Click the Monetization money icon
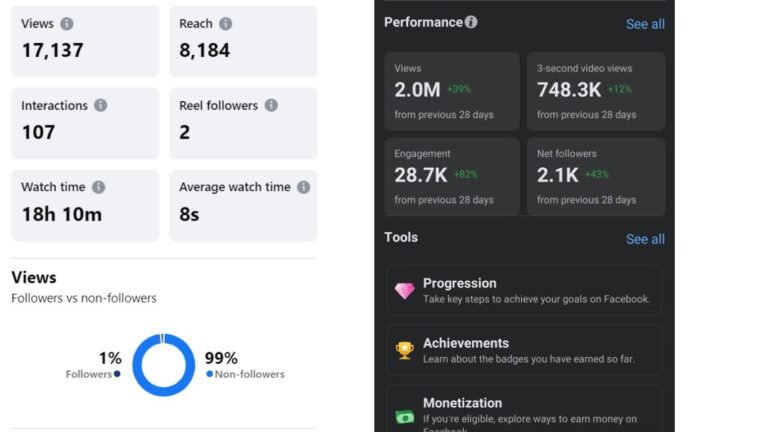This screenshot has height=432, width=768. 404,413
